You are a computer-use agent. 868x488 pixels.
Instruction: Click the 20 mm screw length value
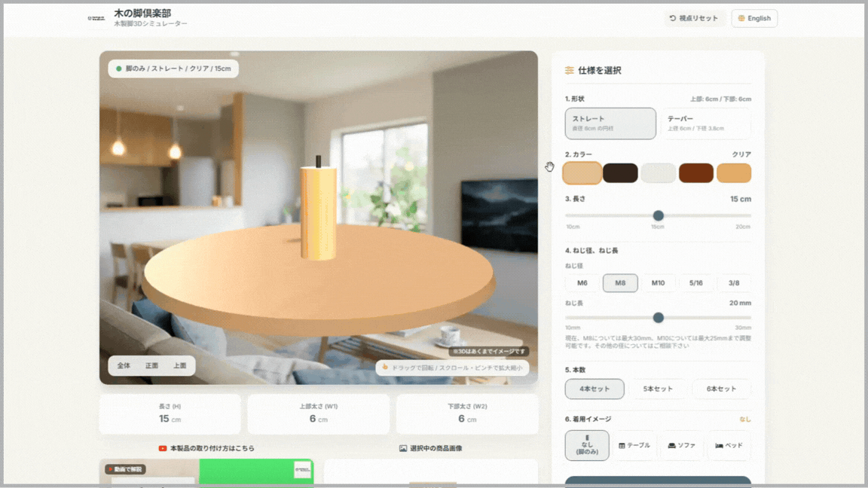(x=740, y=303)
